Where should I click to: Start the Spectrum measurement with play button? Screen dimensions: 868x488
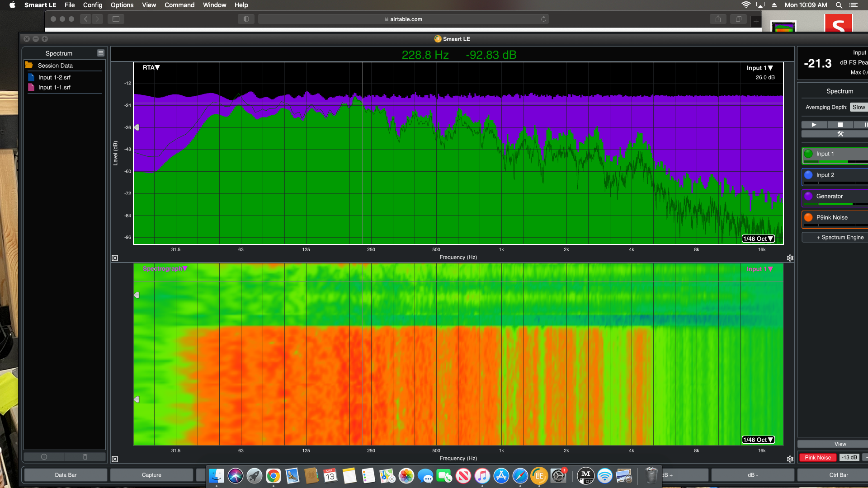point(814,125)
